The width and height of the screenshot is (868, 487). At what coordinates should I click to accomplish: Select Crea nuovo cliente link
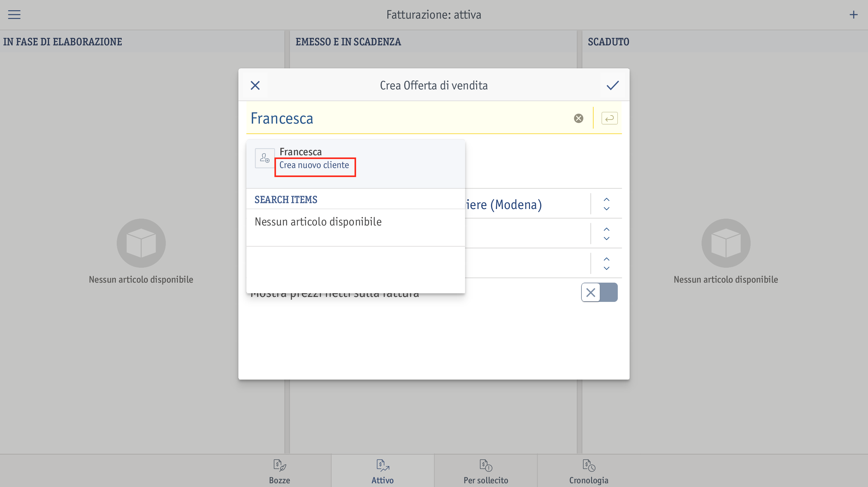point(314,165)
